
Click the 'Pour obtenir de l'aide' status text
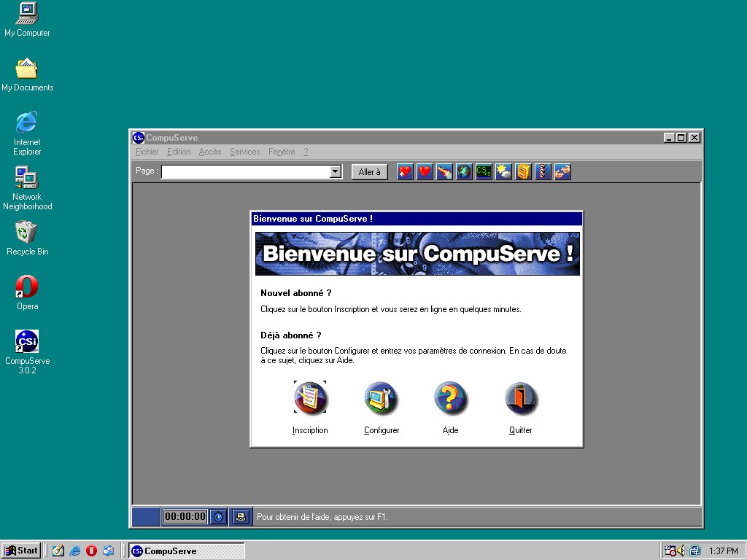pos(322,517)
